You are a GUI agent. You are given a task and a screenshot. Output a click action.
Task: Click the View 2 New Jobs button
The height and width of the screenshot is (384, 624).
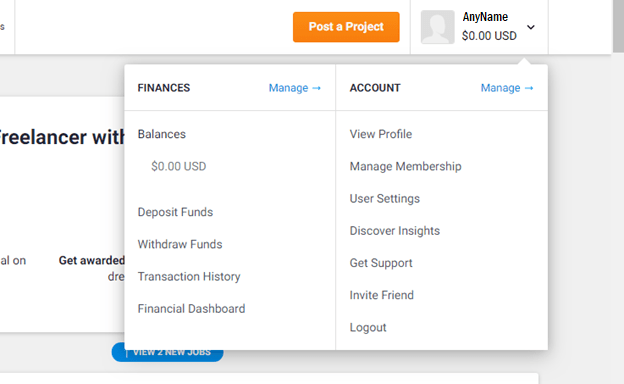(167, 352)
